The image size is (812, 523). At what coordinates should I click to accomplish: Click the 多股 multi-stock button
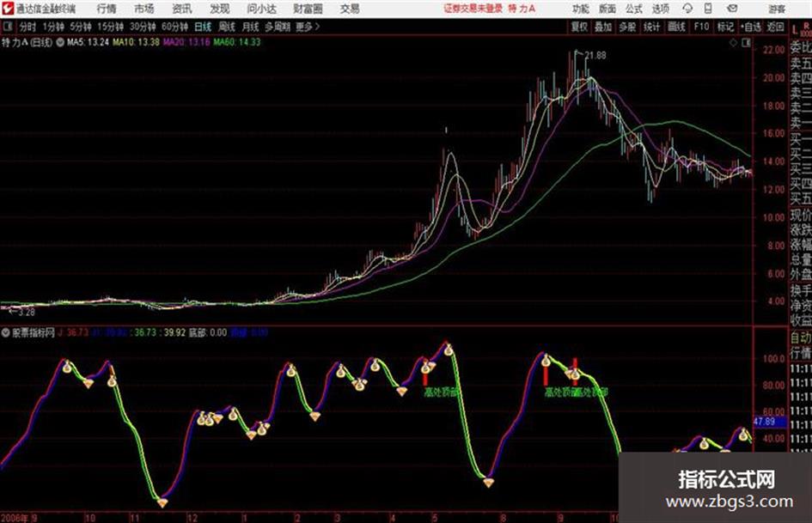click(627, 27)
